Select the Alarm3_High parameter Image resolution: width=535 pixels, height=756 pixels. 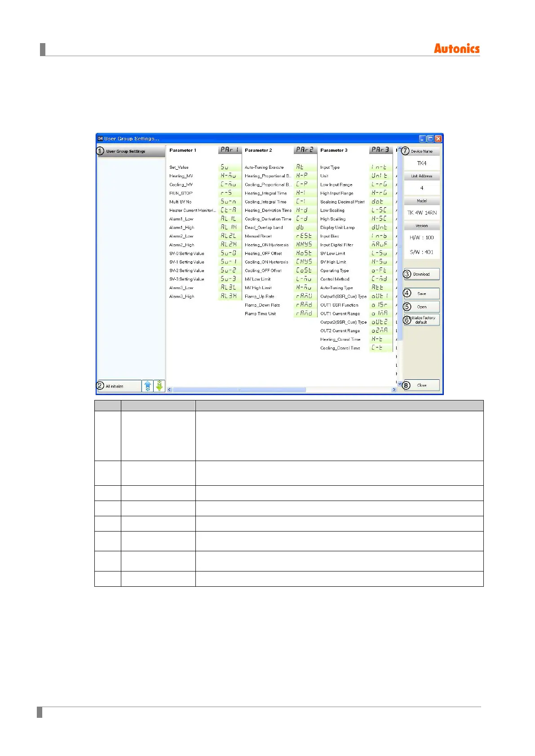(x=181, y=297)
